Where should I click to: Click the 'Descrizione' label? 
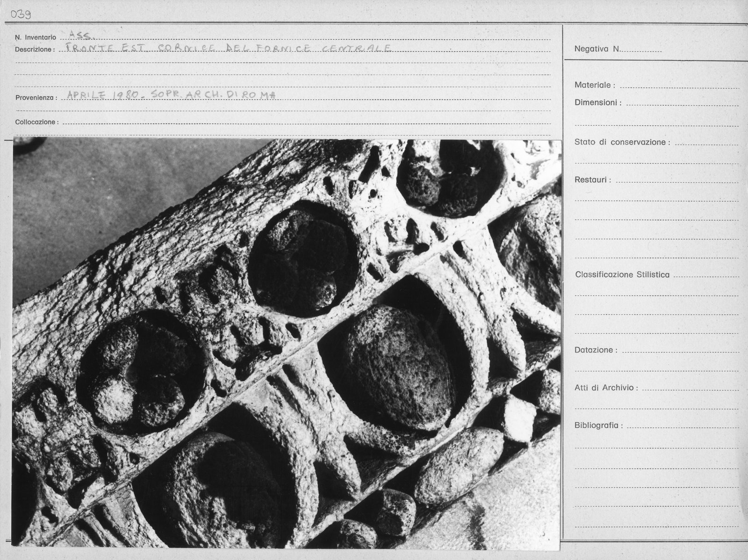[35, 49]
